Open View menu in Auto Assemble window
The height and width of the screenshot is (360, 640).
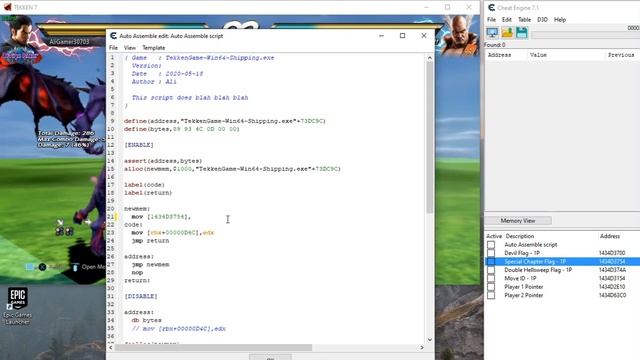click(x=130, y=48)
